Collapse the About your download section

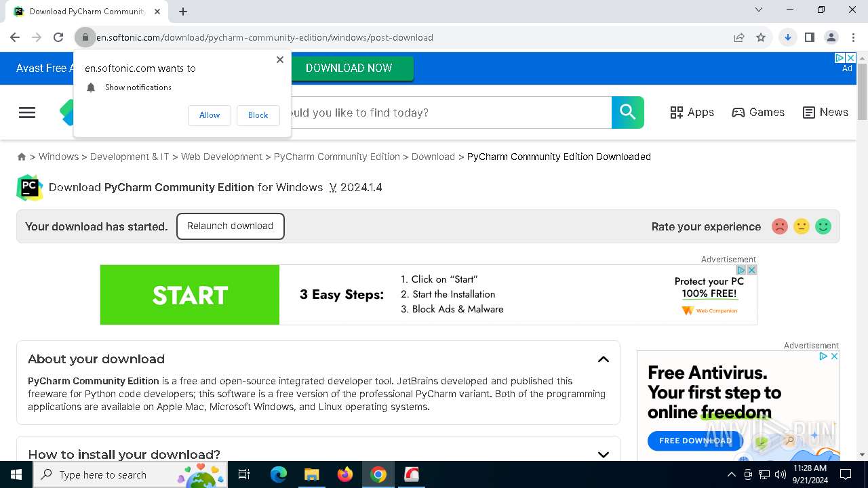point(604,359)
